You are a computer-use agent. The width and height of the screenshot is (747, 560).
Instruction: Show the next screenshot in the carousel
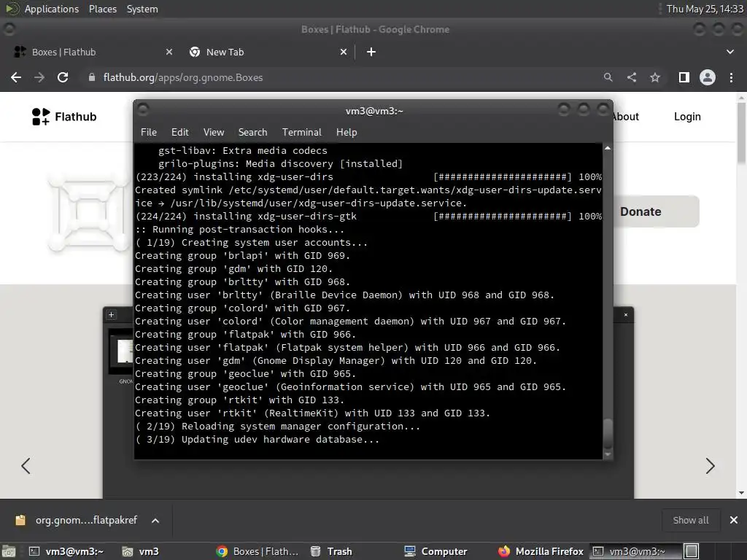(710, 465)
